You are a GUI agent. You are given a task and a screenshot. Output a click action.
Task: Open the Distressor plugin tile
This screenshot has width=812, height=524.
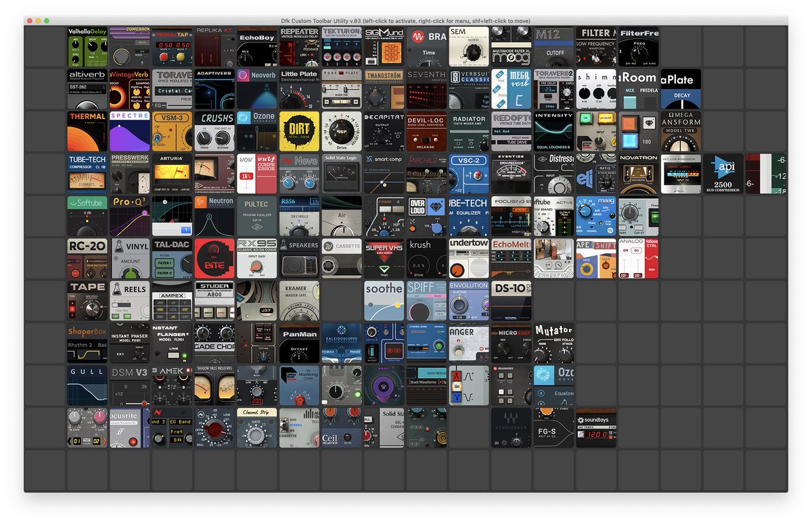554,174
